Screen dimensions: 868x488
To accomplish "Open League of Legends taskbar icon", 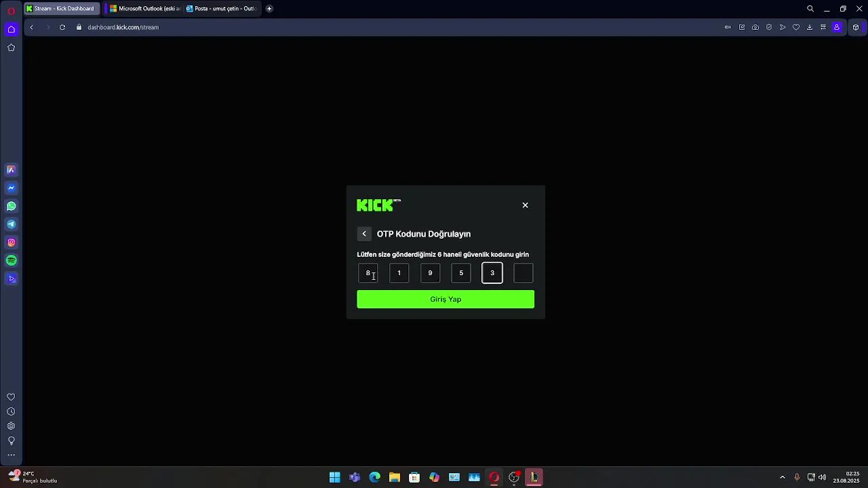I will click(534, 477).
